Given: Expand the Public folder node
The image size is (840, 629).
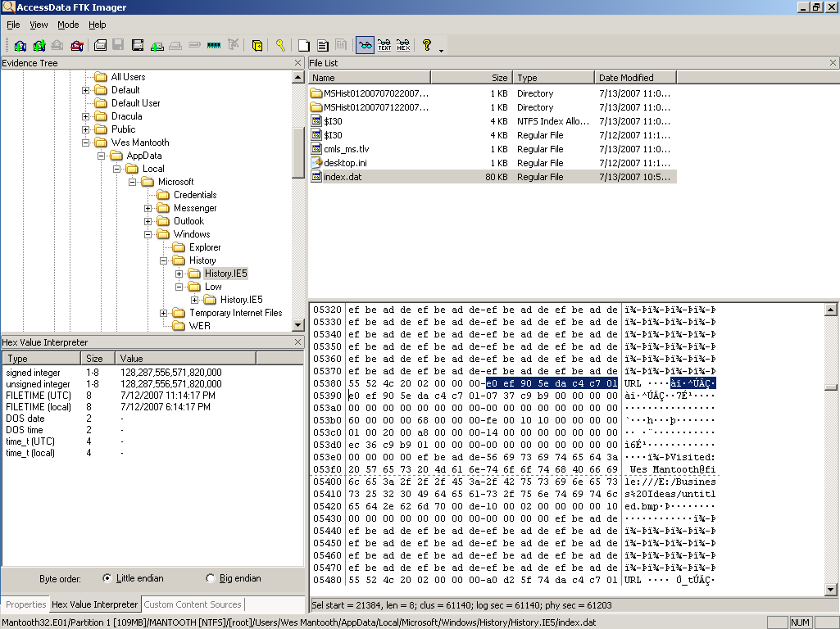Looking at the screenshot, I should 86,129.
